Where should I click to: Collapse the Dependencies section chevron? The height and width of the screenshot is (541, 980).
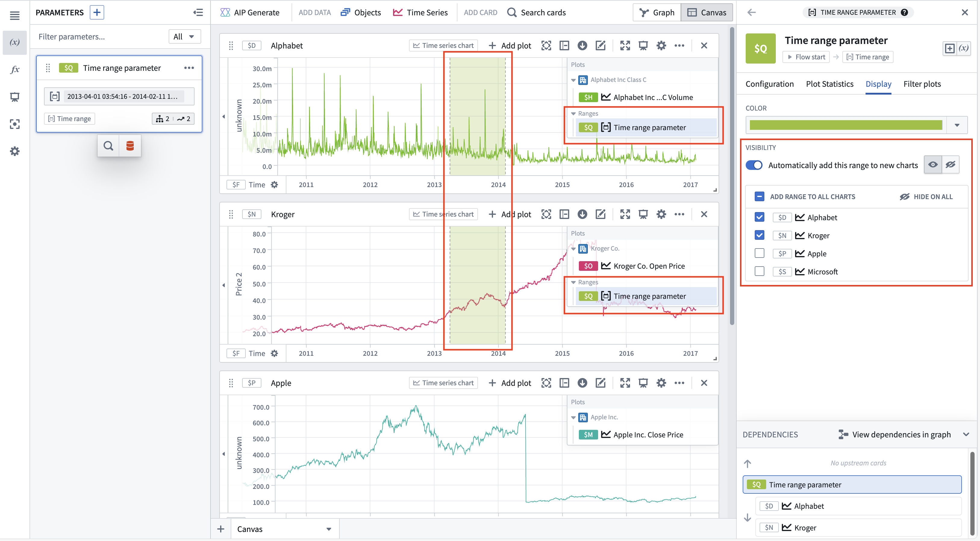click(x=966, y=434)
